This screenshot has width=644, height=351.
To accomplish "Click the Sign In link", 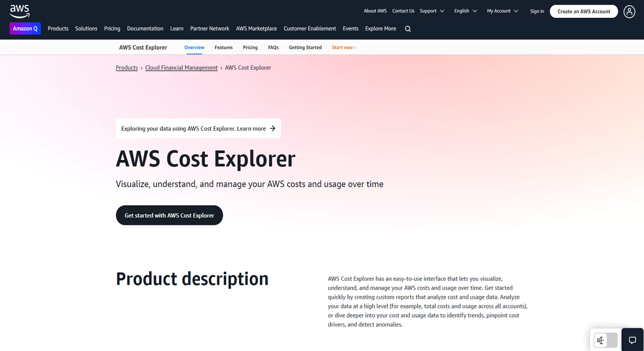I will (x=537, y=11).
